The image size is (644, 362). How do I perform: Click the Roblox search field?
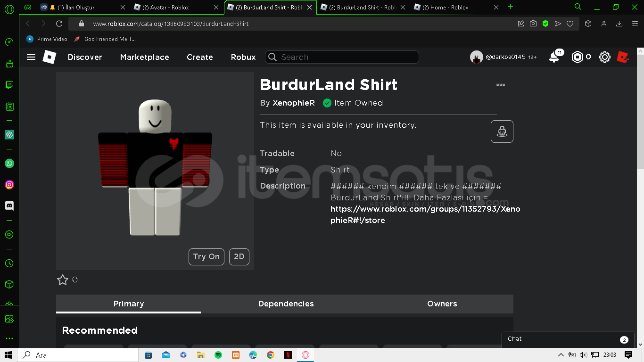pos(342,57)
